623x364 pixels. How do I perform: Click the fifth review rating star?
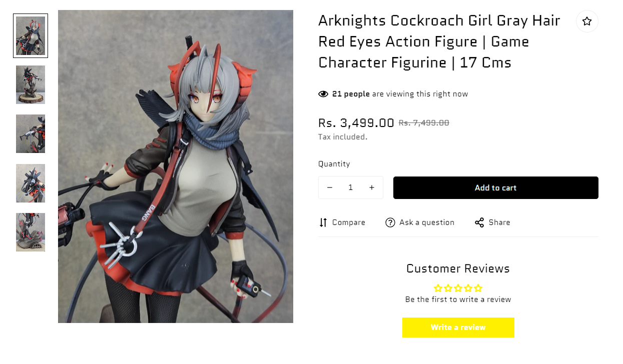tap(478, 288)
